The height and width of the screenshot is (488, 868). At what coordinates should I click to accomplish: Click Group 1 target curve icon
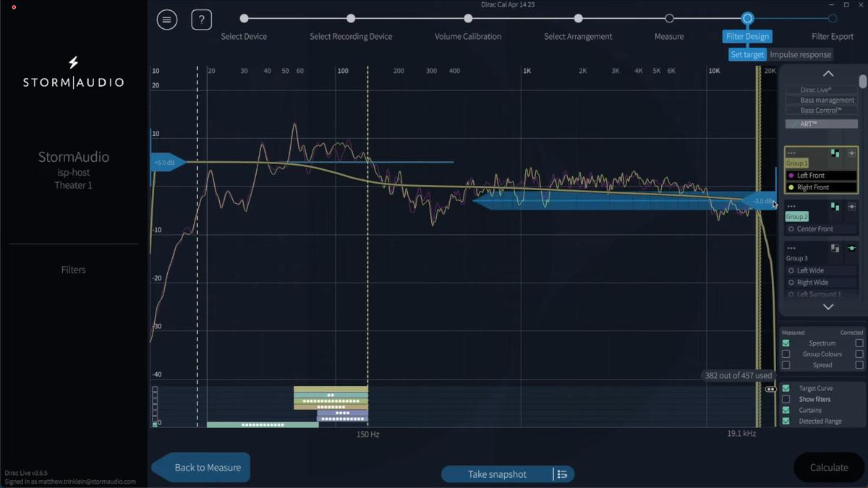click(851, 153)
